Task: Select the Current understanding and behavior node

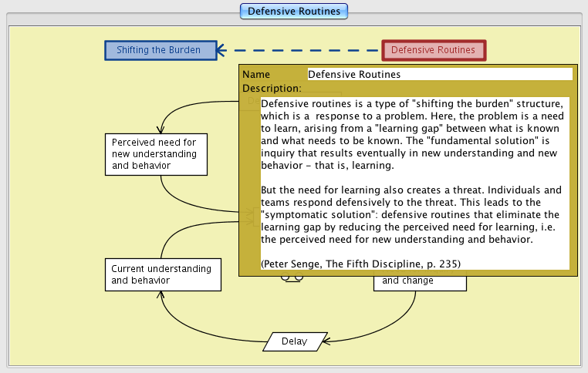Action: tap(161, 274)
